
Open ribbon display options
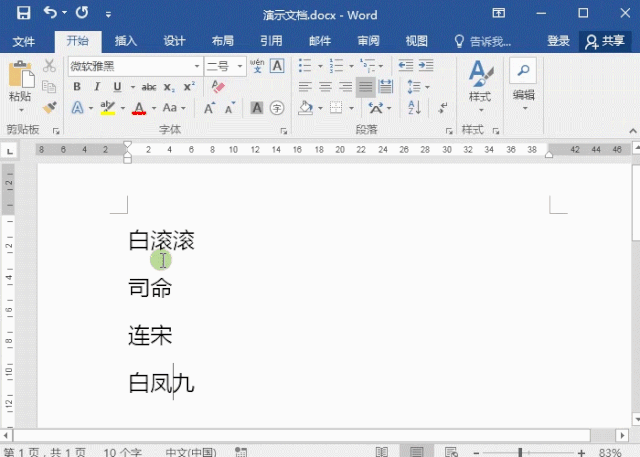[498, 13]
